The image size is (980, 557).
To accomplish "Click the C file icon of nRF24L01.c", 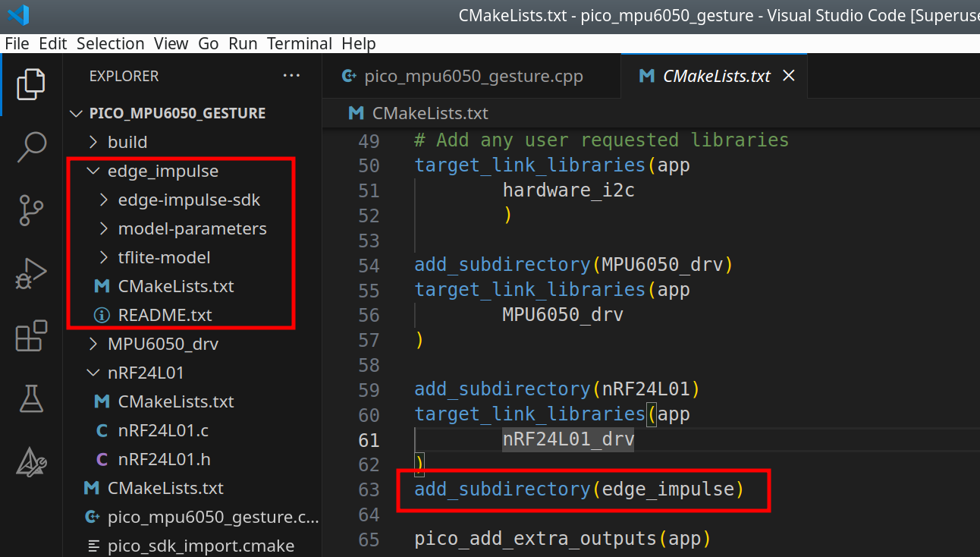I will [x=102, y=430].
